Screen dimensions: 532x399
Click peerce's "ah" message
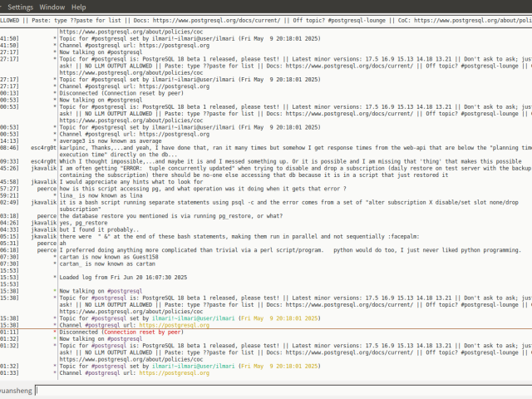tap(62, 243)
